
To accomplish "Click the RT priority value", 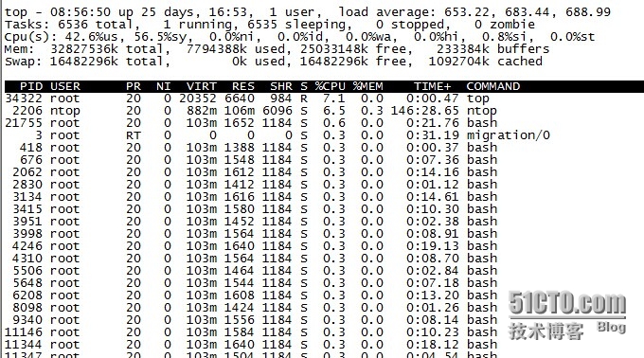I will tap(134, 135).
